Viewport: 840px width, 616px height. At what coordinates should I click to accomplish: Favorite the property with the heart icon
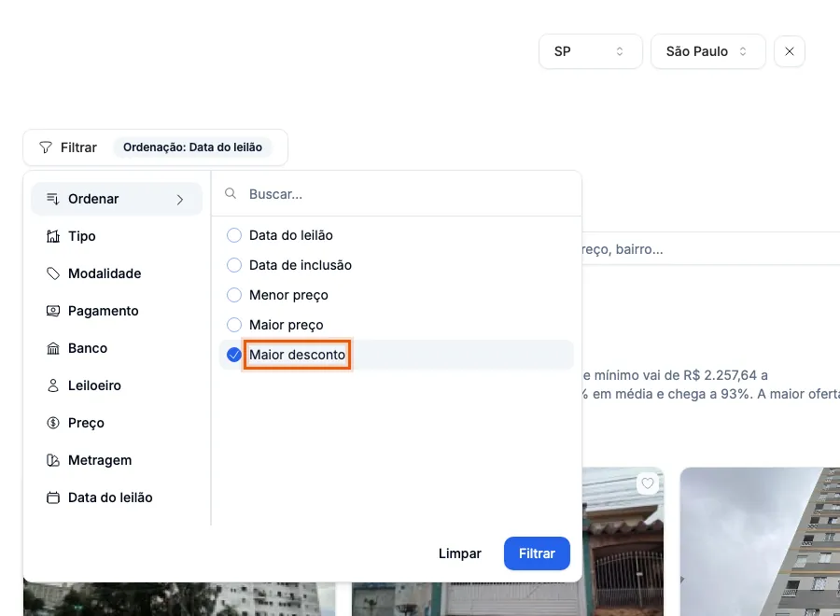tap(648, 483)
